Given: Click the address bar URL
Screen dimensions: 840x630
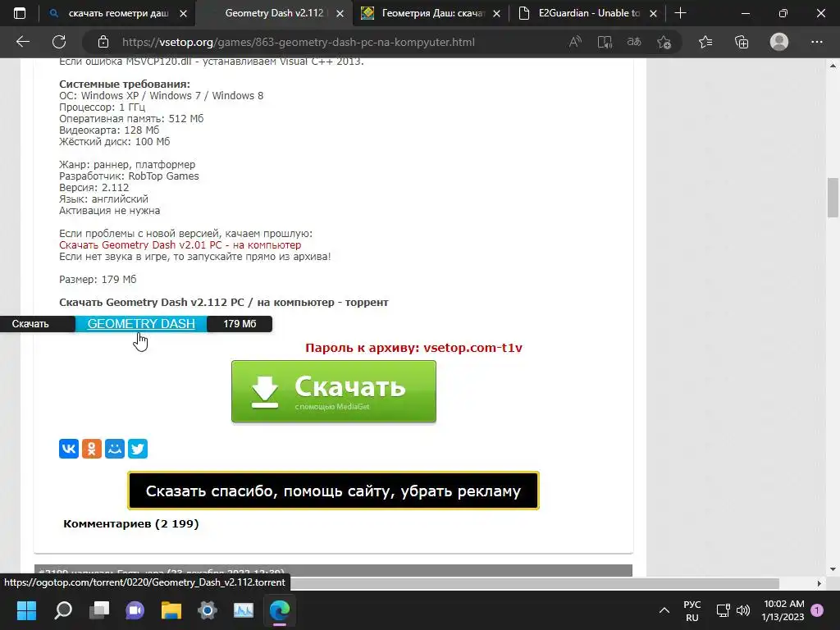Looking at the screenshot, I should tap(299, 42).
